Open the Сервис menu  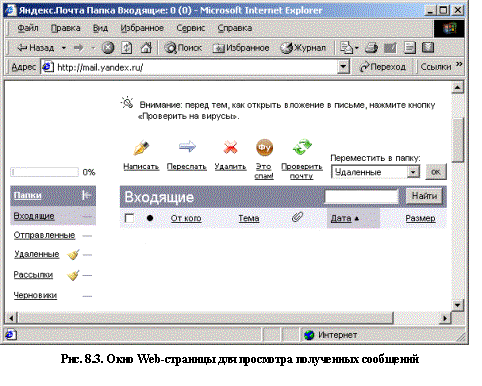pos(191,28)
